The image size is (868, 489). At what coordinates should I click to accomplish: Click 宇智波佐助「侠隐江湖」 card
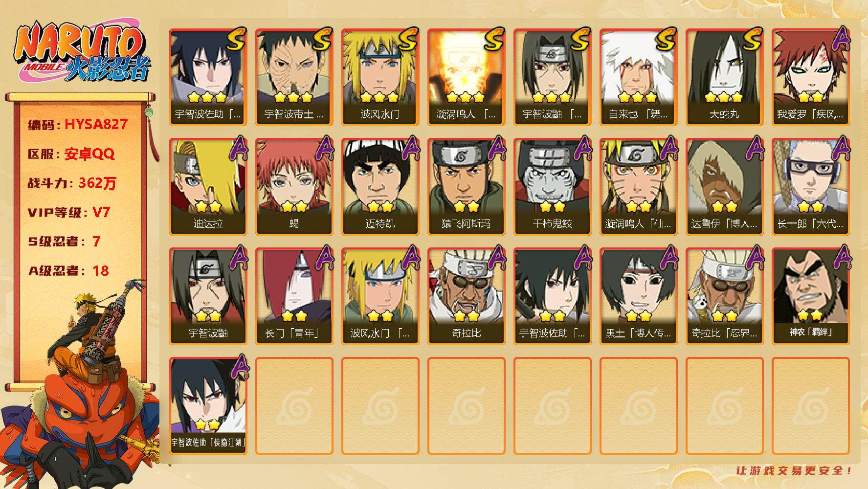pyautogui.click(x=208, y=405)
